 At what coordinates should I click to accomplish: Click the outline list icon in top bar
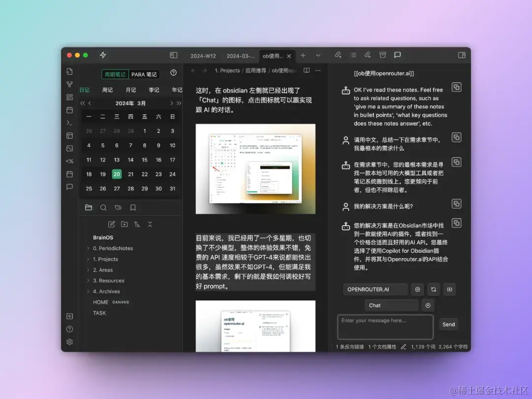click(353, 55)
